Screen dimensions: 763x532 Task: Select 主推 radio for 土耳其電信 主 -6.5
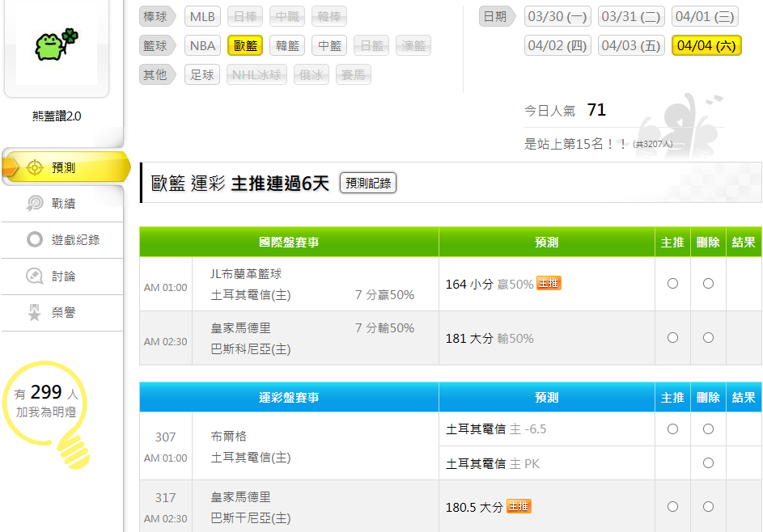click(x=672, y=429)
